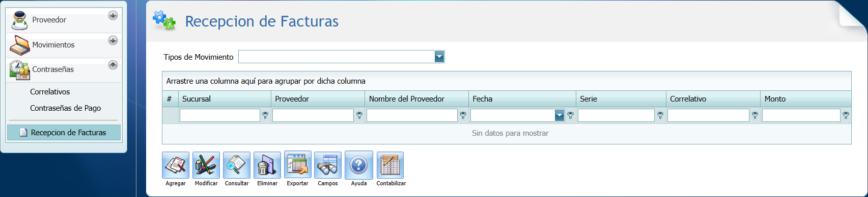Click the Monto filter input field
The image size is (868, 197).
click(801, 116)
